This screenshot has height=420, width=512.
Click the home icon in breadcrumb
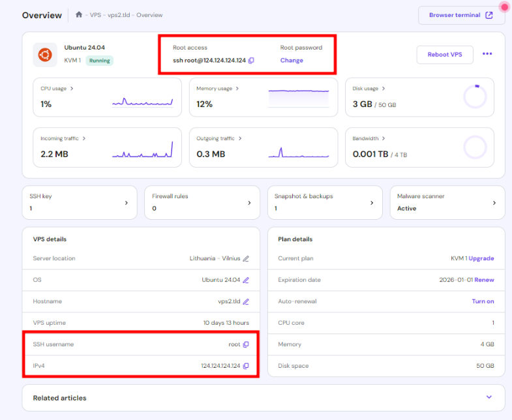(x=79, y=15)
